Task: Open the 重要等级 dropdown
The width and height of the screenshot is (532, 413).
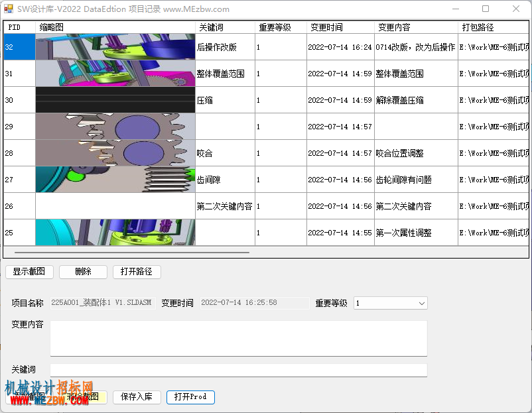Action: tap(391, 303)
